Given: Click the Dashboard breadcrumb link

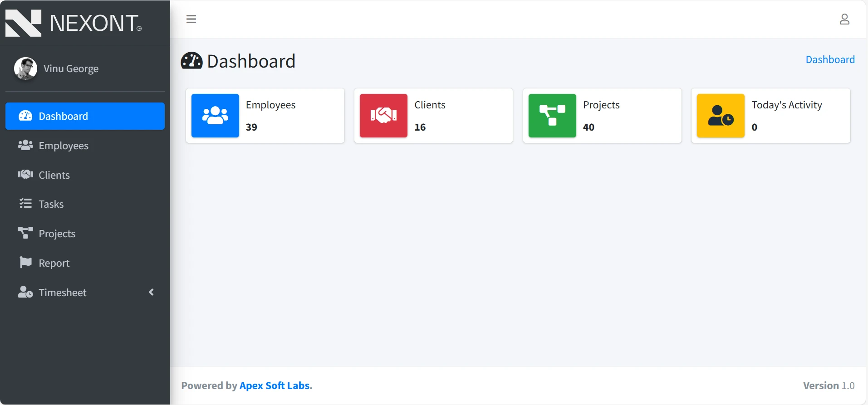Looking at the screenshot, I should coord(830,59).
